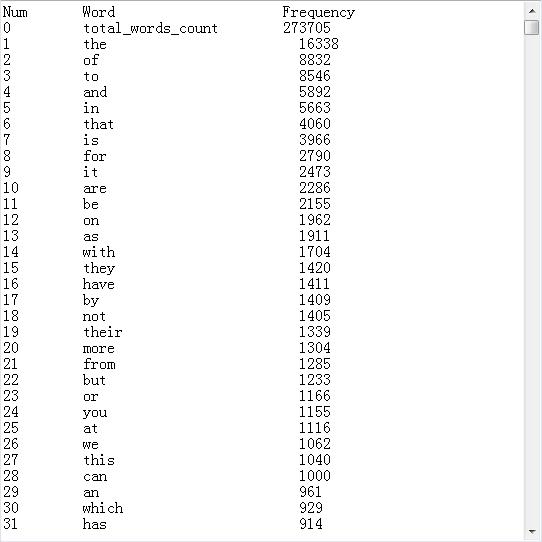
Task: Click the frequency value 914
Action: (x=311, y=524)
